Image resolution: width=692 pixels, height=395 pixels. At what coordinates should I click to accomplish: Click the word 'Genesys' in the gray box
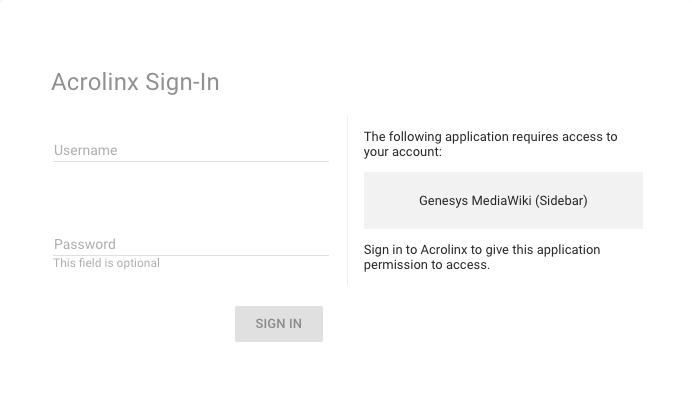443,201
